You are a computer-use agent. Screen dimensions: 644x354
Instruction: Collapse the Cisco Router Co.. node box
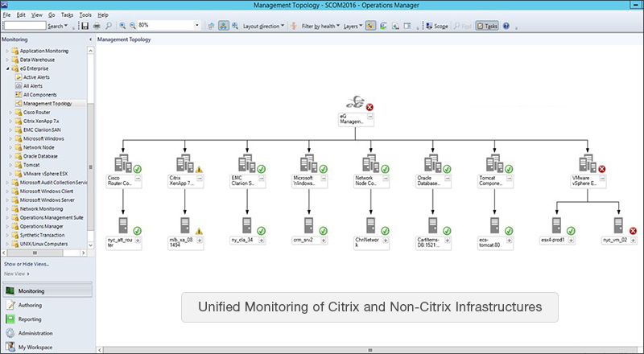tap(138, 179)
